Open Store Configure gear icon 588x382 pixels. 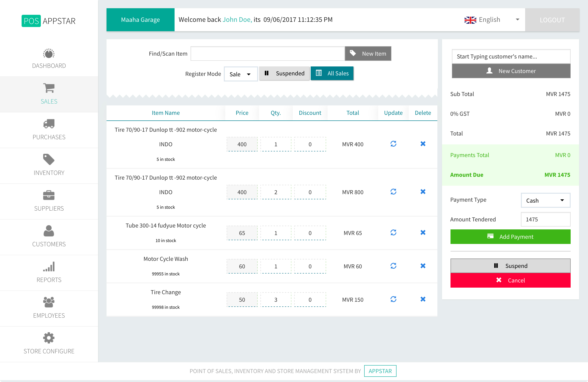(x=49, y=338)
